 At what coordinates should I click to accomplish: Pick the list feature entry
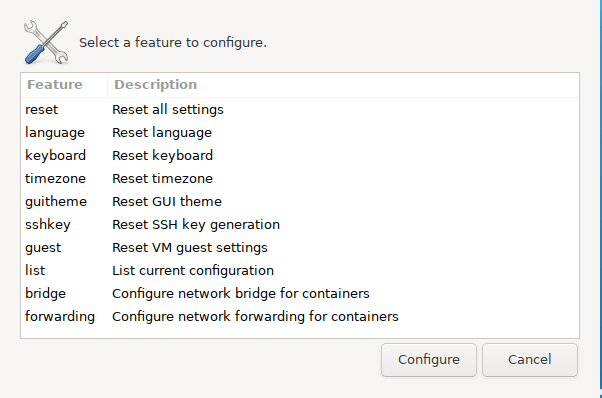pos(300,271)
